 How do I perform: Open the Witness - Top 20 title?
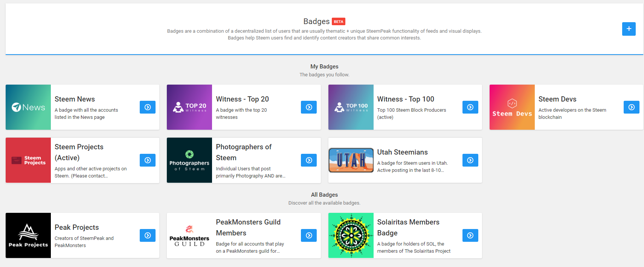click(243, 99)
